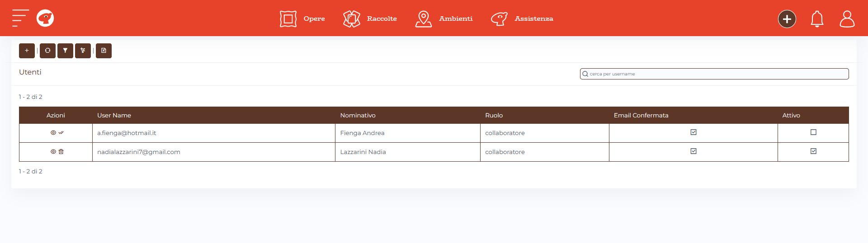
Task: Focus the 'cerca per username' search field
Action: 714,74
